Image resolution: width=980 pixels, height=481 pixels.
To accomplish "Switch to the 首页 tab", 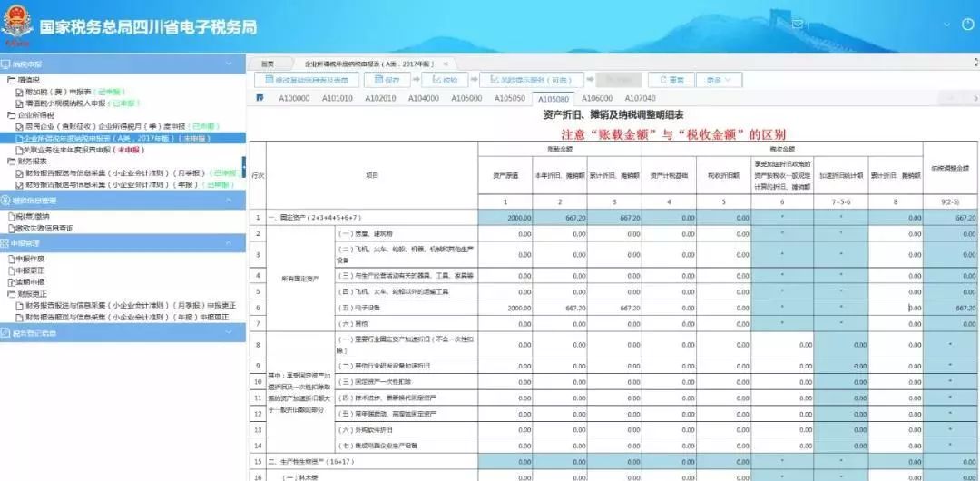I will click(x=268, y=64).
